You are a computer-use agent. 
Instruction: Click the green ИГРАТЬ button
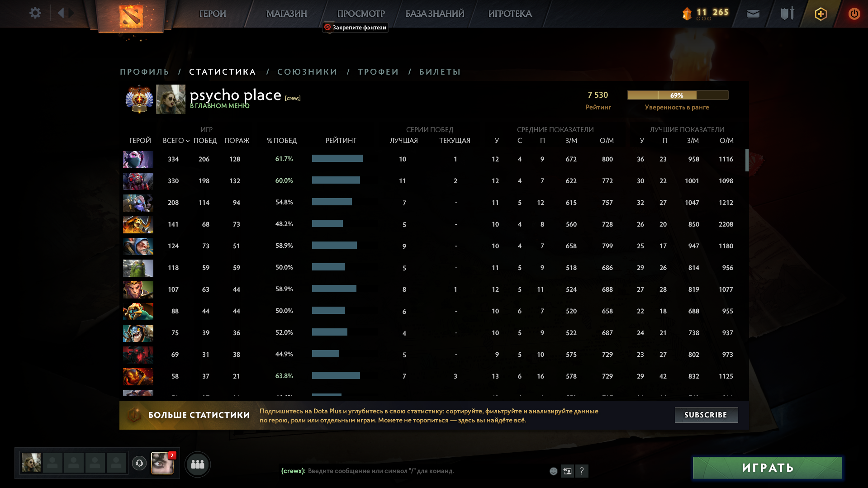point(768,468)
